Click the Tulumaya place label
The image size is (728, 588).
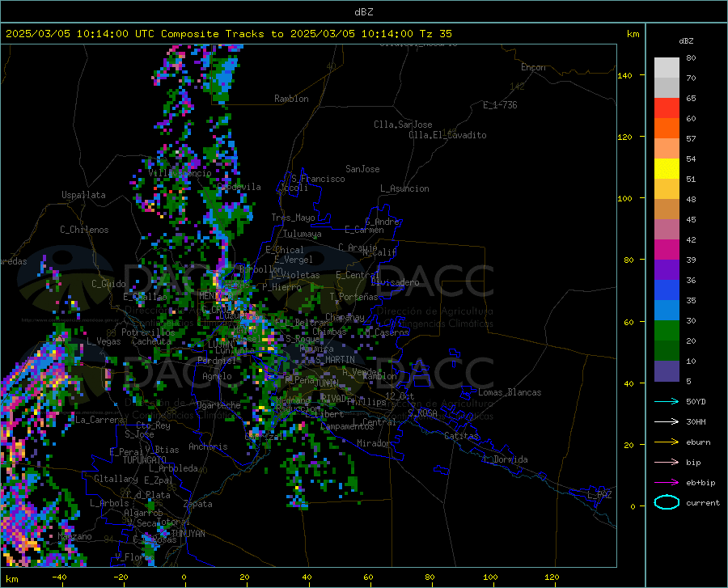(x=302, y=234)
